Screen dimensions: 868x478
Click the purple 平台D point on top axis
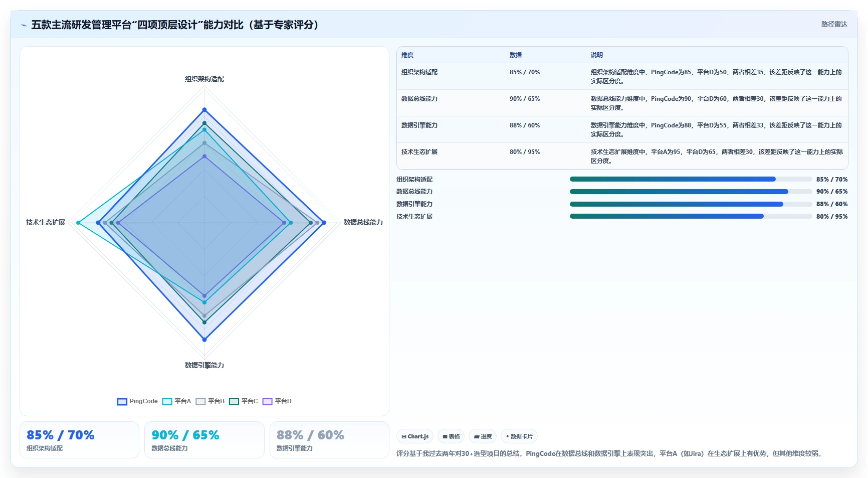point(204,156)
